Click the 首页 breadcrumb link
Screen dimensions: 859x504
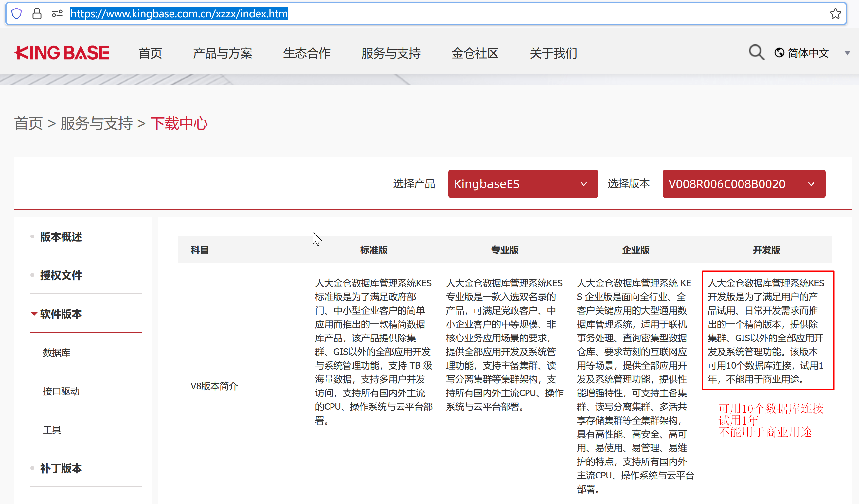tap(28, 123)
